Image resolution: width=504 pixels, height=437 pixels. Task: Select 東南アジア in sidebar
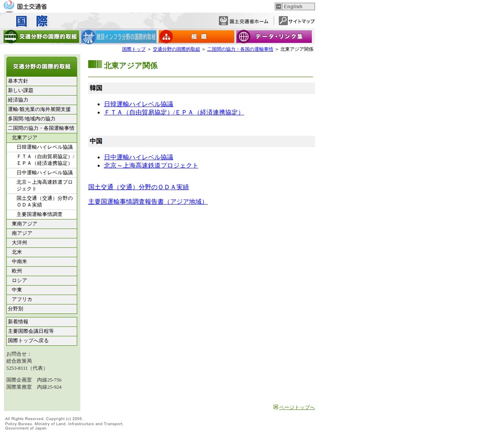[42, 224]
